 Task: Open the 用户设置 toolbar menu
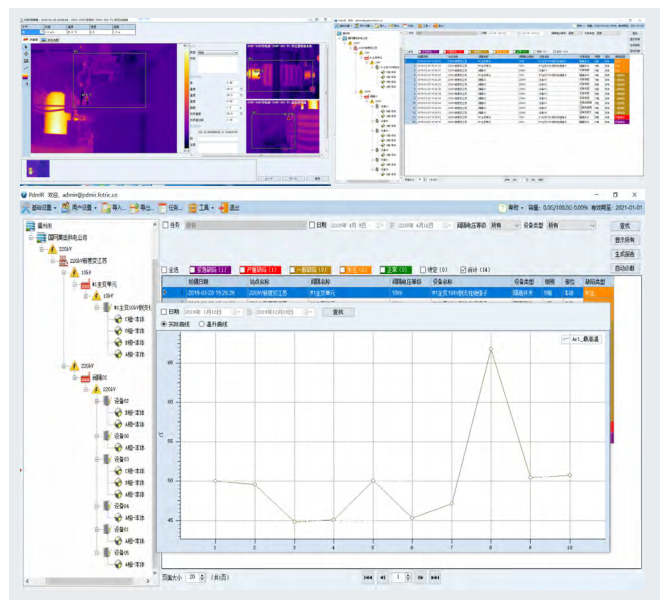[82, 208]
